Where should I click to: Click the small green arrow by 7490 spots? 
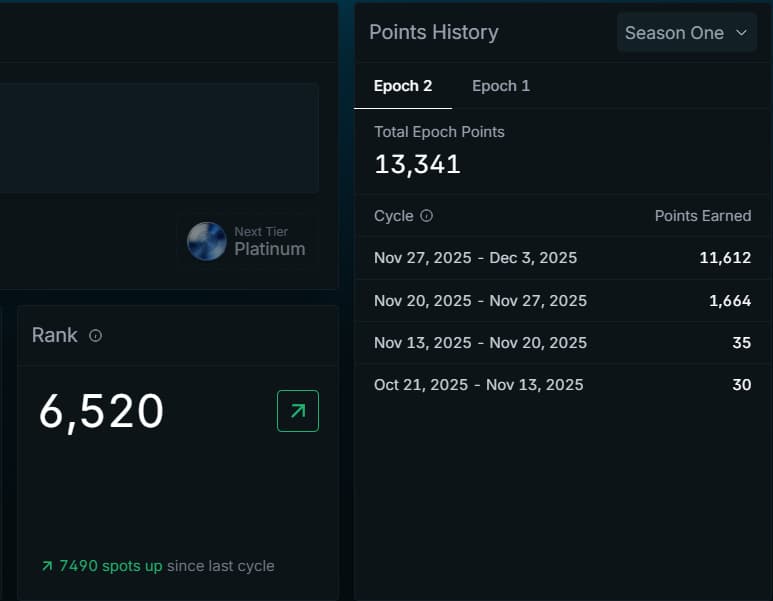click(x=46, y=567)
